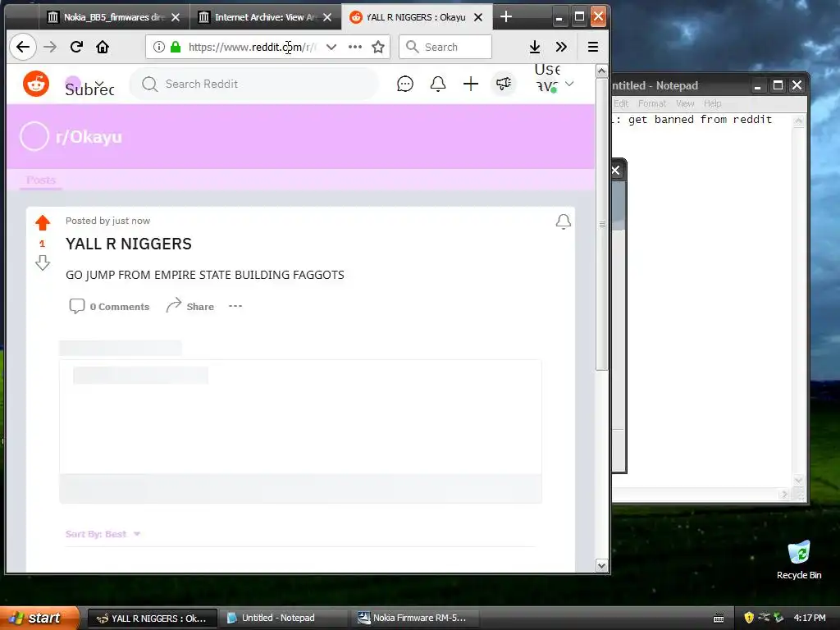Open the Sort By: Best dropdown

point(103,534)
